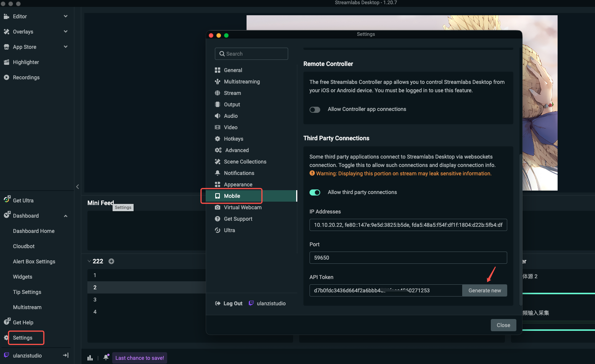Image resolution: width=595 pixels, height=364 pixels.
Task: Open Multistream under Dashboard
Action: tap(27, 307)
